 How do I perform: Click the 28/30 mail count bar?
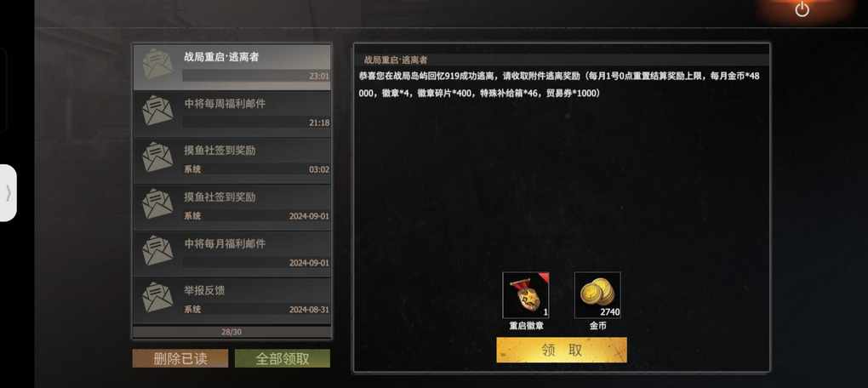click(232, 332)
